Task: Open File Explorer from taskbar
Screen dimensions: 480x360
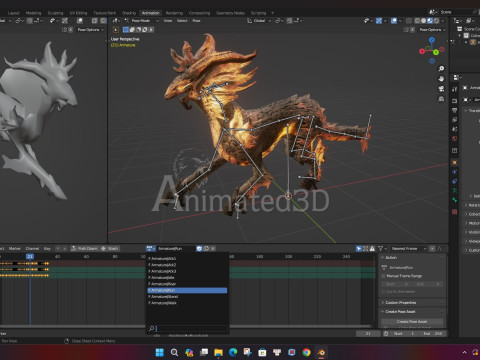Action: click(218, 352)
